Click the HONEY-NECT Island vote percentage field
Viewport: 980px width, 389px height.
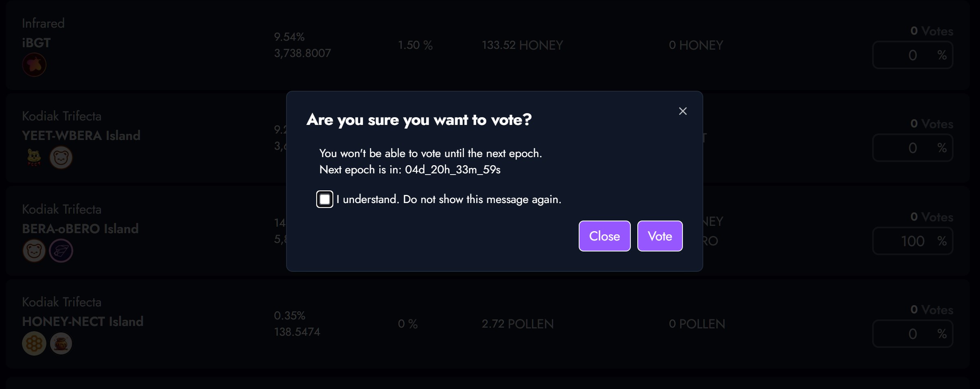(913, 334)
